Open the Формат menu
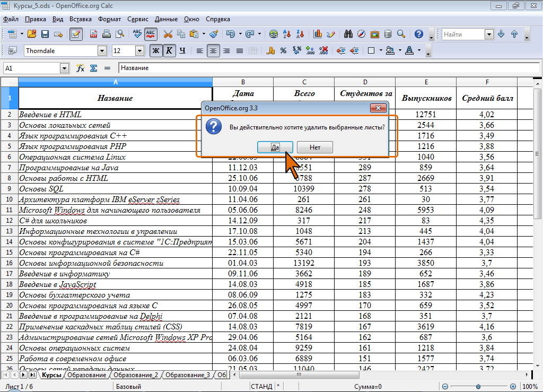 (x=109, y=19)
